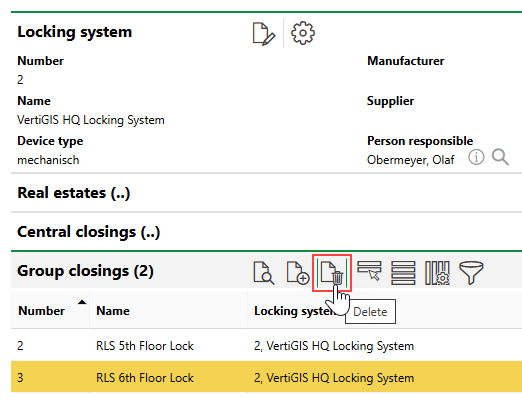Open column configuration settings icon
The width and height of the screenshot is (522, 399).
437,273
